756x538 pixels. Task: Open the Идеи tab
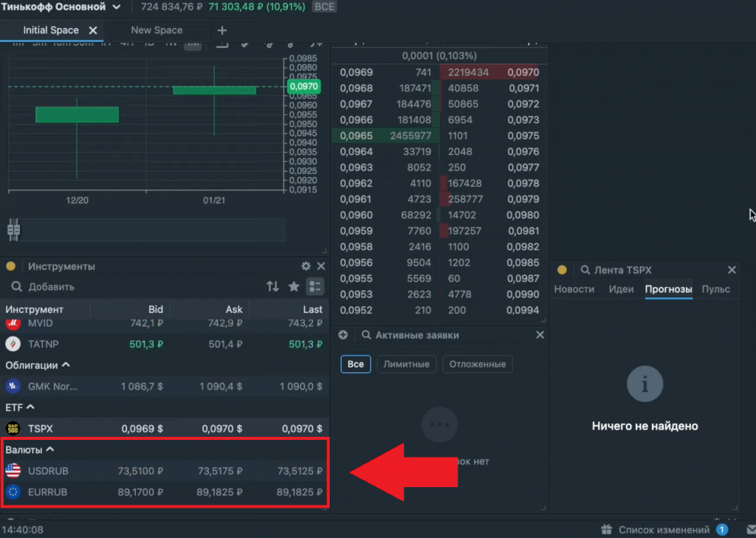[621, 289]
